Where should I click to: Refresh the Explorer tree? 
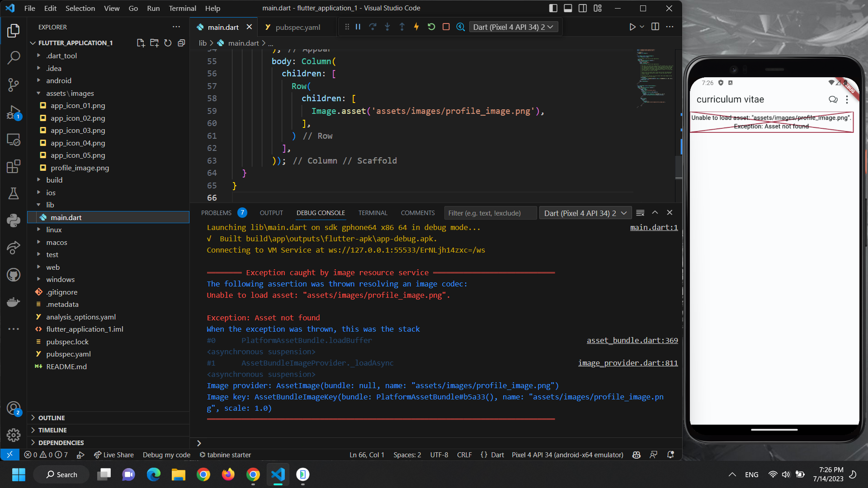coord(168,43)
